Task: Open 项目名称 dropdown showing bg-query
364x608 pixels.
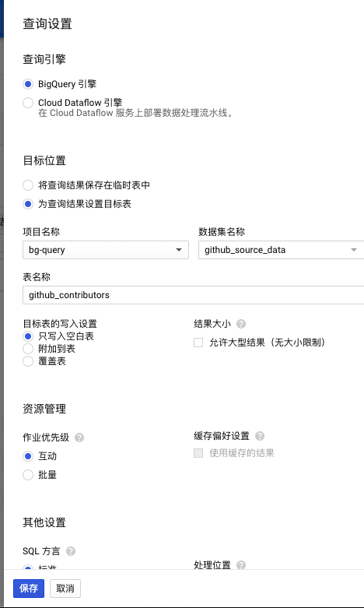Action: click(106, 250)
